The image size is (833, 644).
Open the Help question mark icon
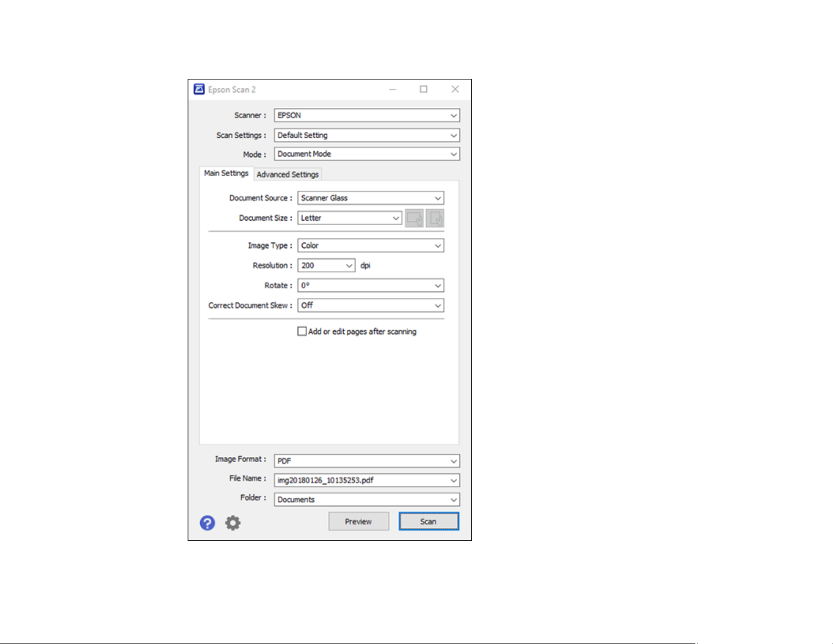[207, 523]
